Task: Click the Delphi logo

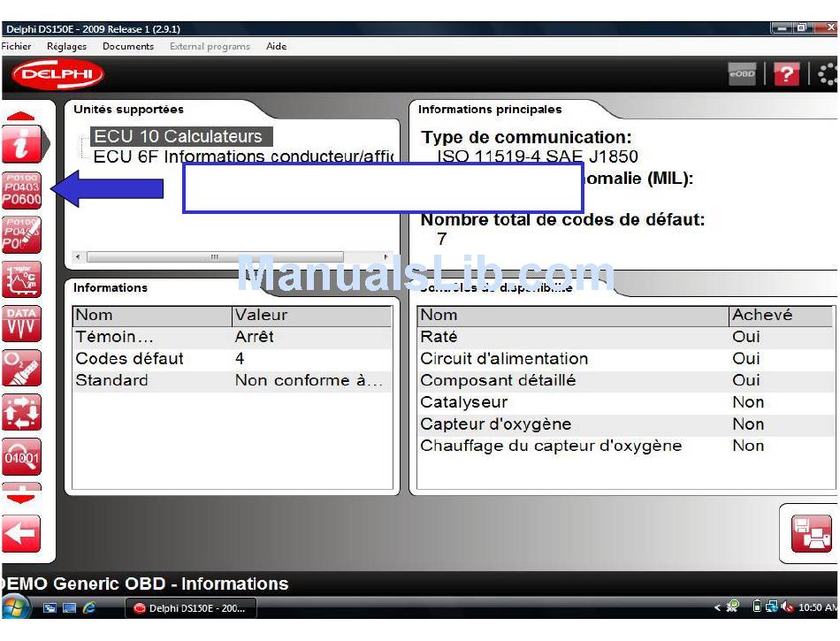Action: (x=57, y=74)
